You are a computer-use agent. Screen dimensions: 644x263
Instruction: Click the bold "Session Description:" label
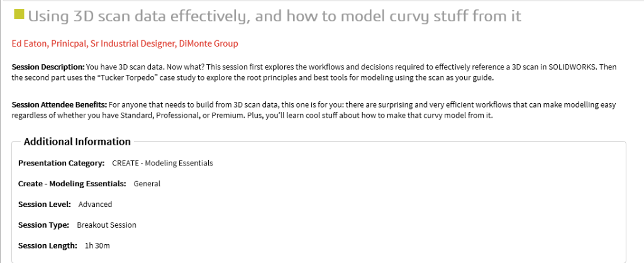[x=48, y=67]
